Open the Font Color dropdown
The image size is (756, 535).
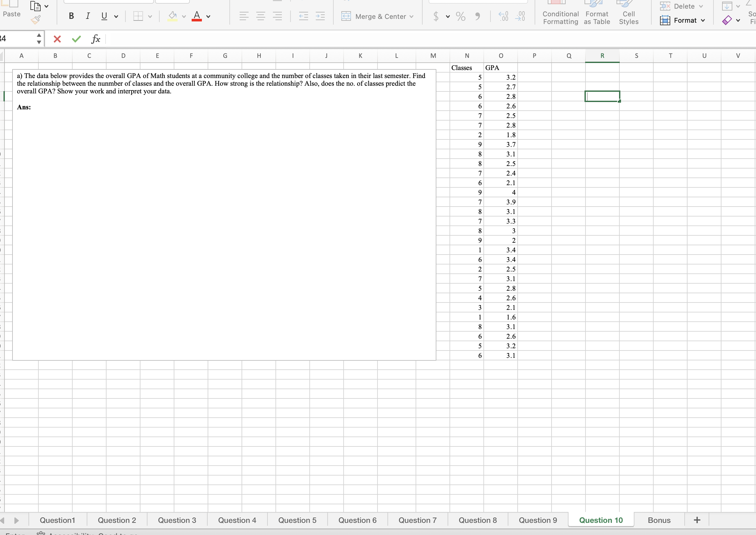coord(208,17)
